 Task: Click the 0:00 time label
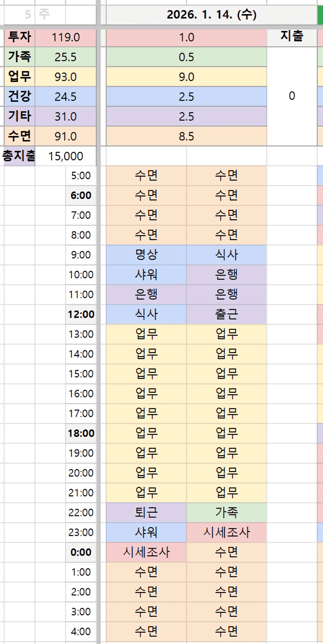[81, 552]
